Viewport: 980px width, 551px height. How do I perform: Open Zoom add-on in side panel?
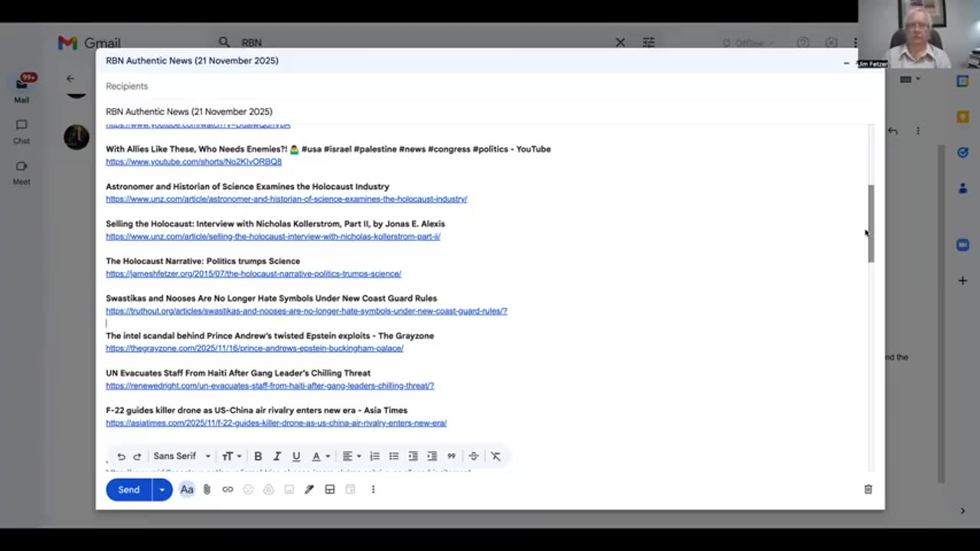[963, 245]
